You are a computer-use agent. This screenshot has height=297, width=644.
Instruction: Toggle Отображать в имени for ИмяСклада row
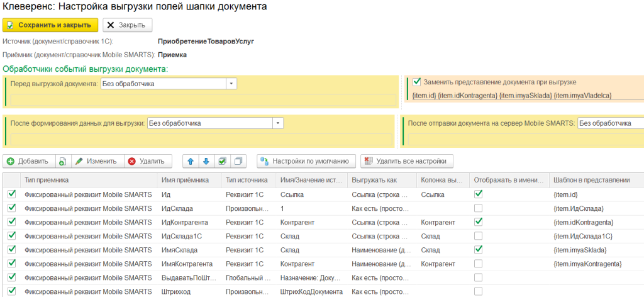tap(478, 250)
